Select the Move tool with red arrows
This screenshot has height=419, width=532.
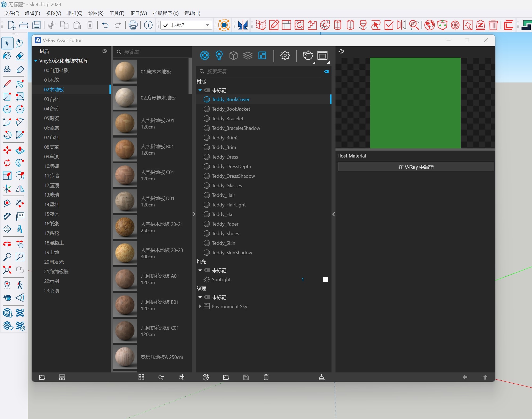point(7,150)
